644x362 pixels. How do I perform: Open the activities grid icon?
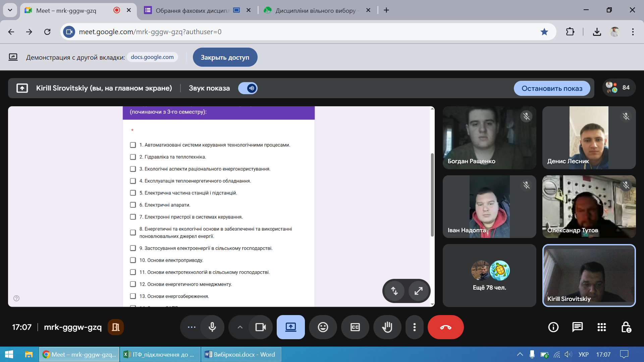601,327
